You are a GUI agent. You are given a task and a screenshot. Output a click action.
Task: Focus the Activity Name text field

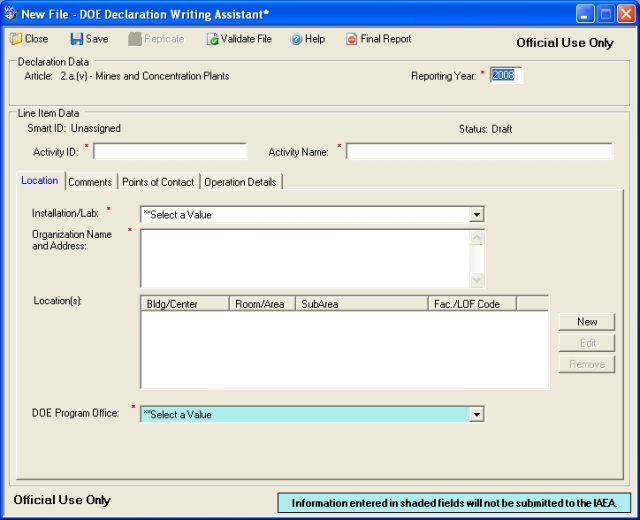(479, 151)
